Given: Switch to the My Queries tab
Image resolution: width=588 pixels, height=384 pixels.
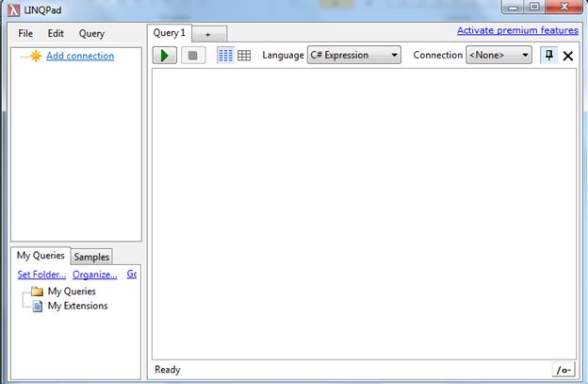Looking at the screenshot, I should (41, 256).
